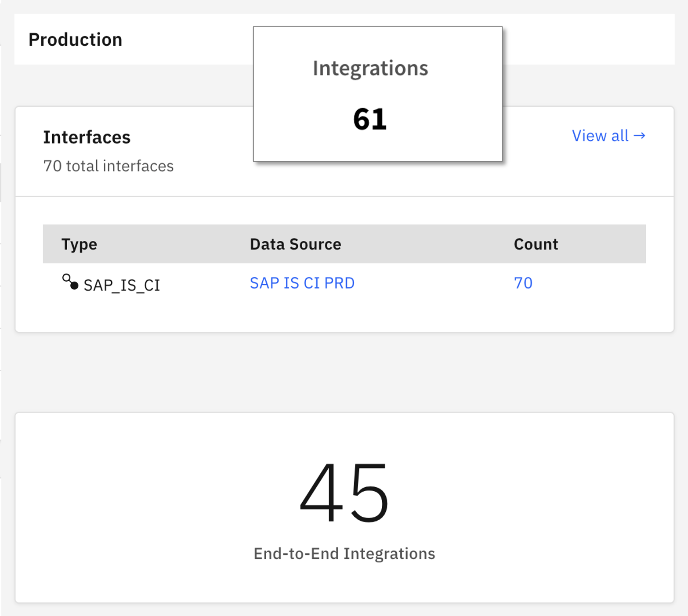Click empty area of End-to-End Integrations card
Image resolution: width=688 pixels, height=616 pixels.
coord(132,505)
